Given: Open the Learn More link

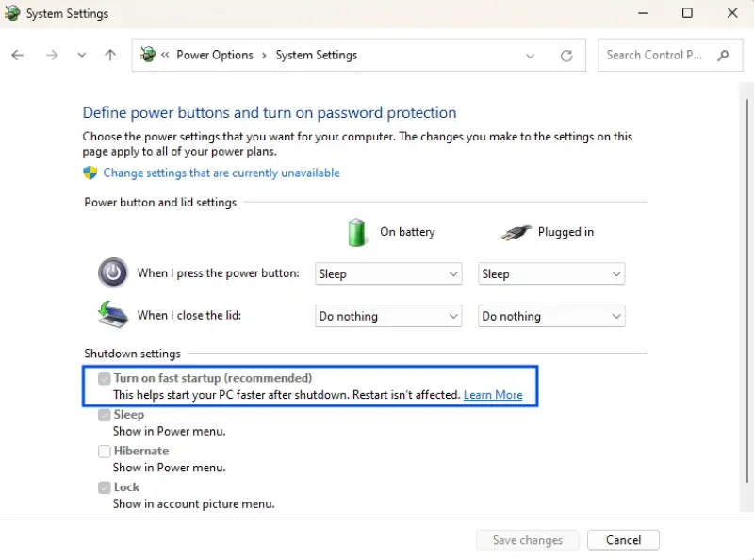Looking at the screenshot, I should point(493,395).
